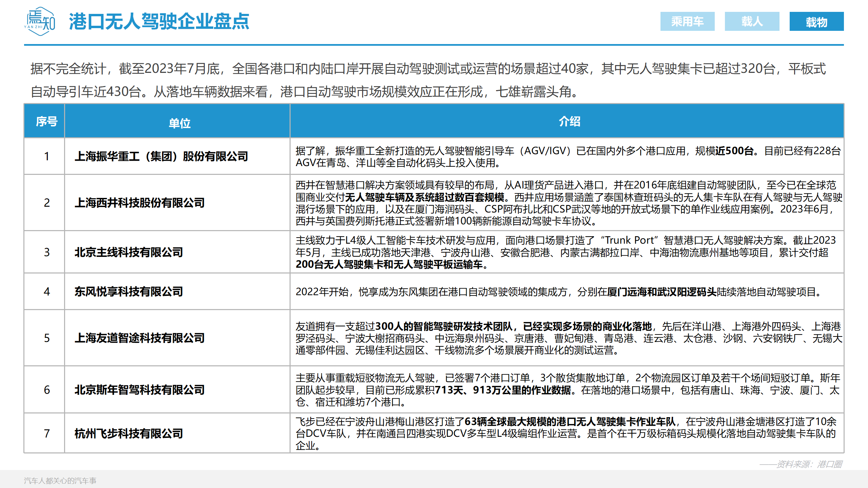Click bold text 63辆全球最大规模的港口无人驾驶集卡作业车队

[570, 422]
